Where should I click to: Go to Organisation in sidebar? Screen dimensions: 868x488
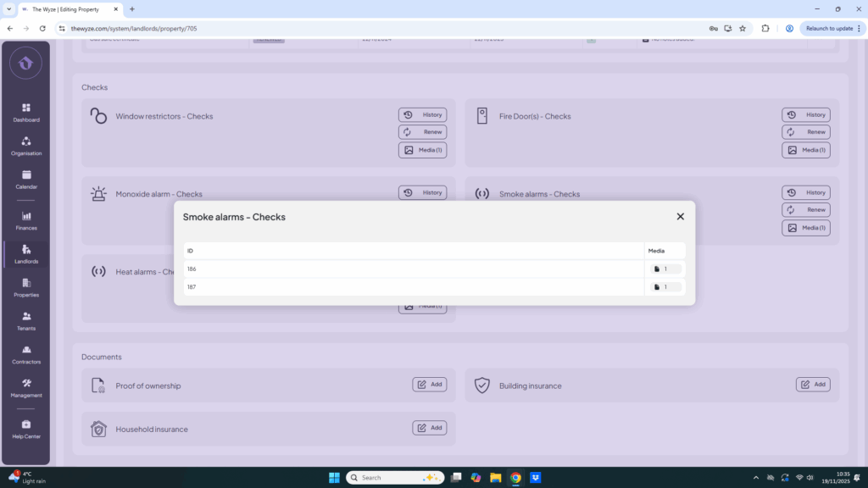point(26,146)
